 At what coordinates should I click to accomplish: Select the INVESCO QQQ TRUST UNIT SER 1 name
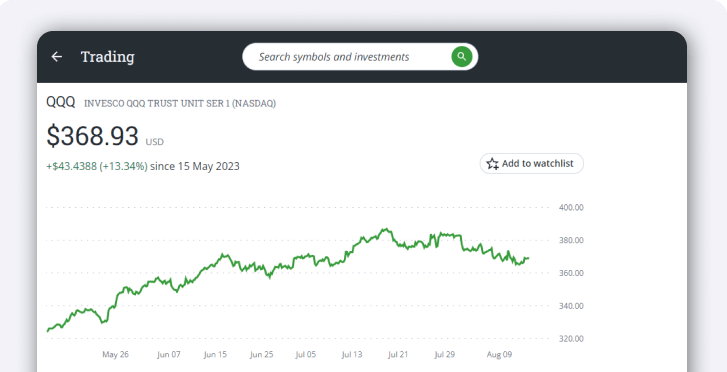click(x=180, y=103)
